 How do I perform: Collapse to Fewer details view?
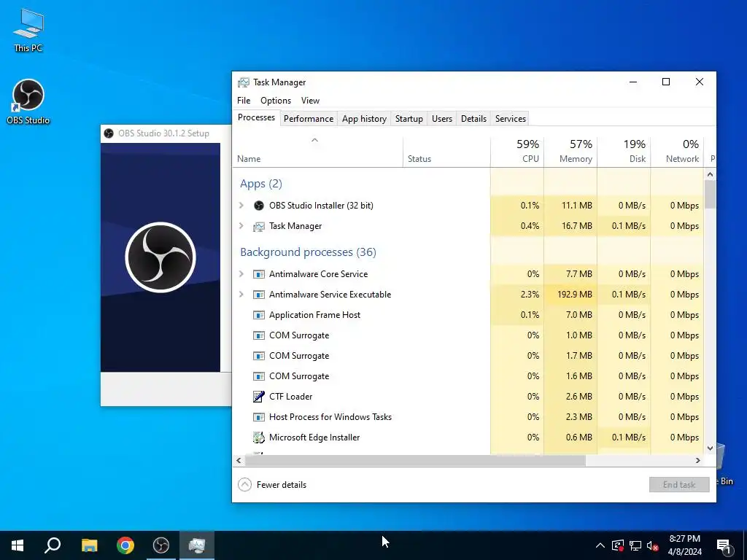pos(272,485)
